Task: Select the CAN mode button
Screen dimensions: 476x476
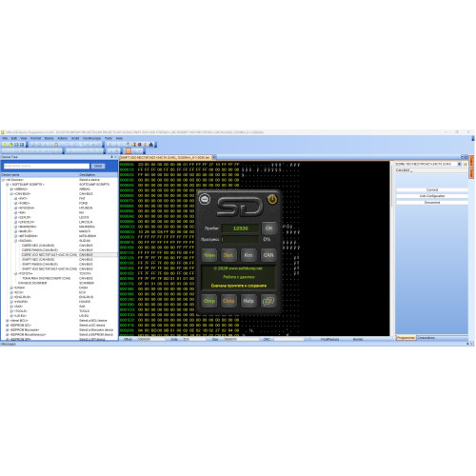Action: [x=268, y=255]
